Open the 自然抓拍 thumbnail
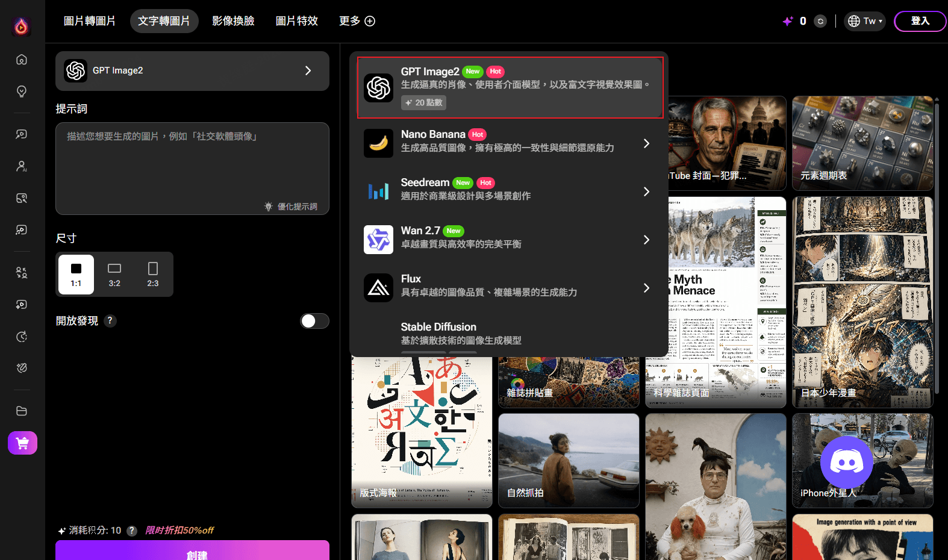Image resolution: width=948 pixels, height=560 pixels. (x=569, y=461)
